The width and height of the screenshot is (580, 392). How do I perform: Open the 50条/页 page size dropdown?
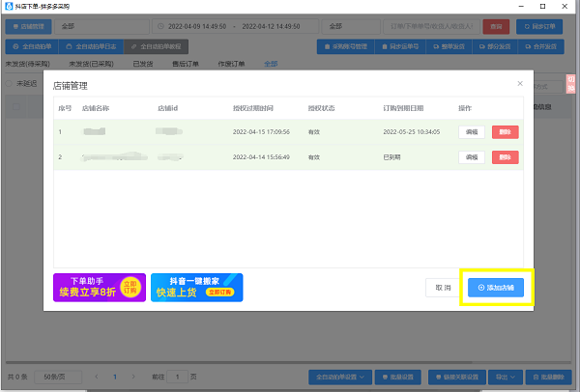click(x=62, y=376)
